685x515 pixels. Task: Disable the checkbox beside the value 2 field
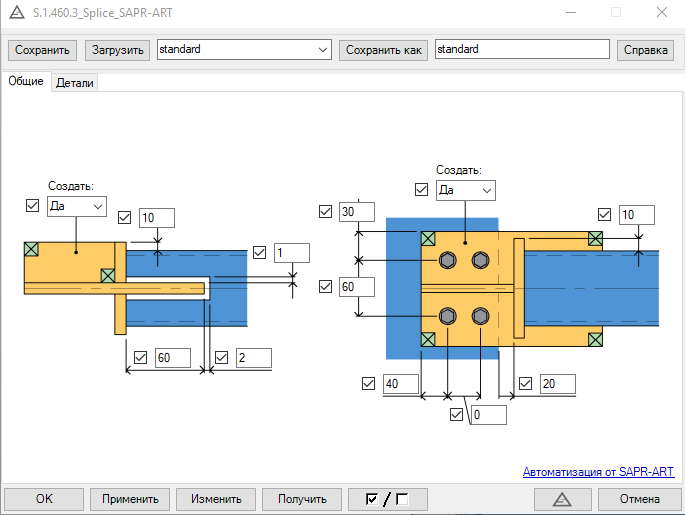pyautogui.click(x=222, y=357)
